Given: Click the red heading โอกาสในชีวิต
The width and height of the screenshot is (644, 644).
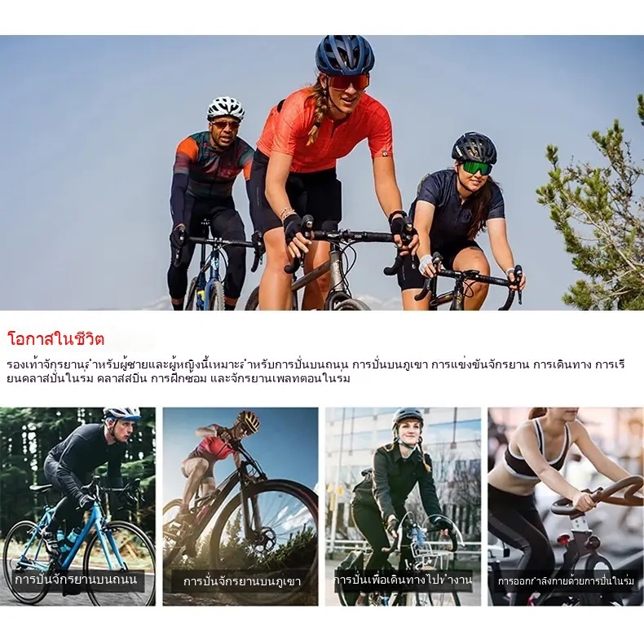Looking at the screenshot, I should click(56, 339).
